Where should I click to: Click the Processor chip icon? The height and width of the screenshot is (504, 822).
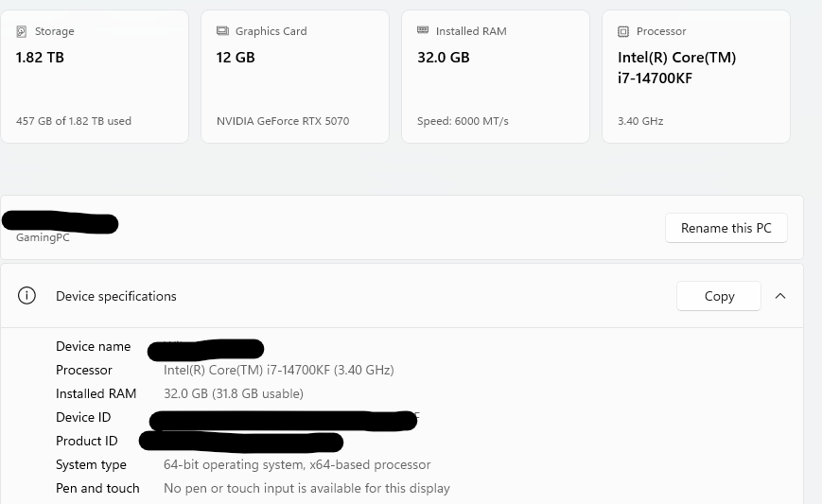(623, 31)
